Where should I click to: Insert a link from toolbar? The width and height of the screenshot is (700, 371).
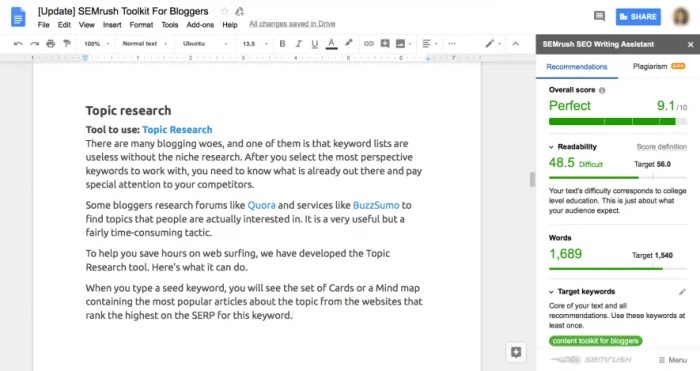coord(369,44)
